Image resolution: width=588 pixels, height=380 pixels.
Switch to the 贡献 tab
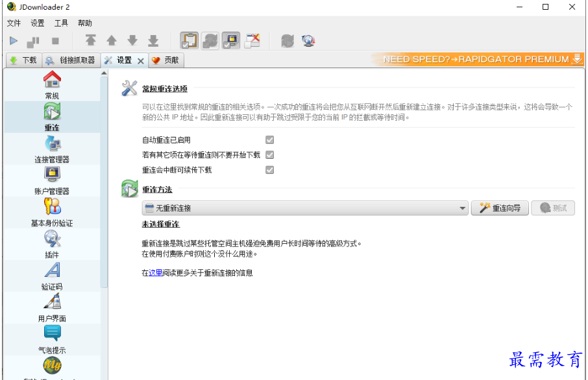(166, 60)
